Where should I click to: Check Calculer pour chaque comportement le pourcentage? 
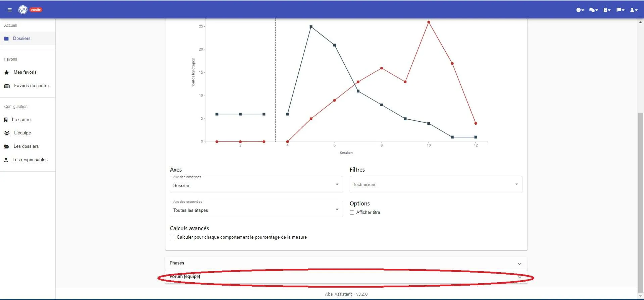(172, 237)
